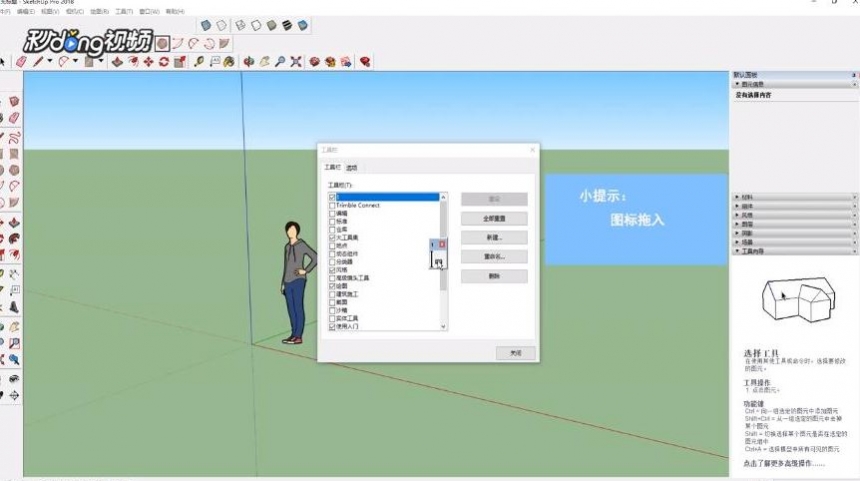Open dropdown arrow beside Arc tool

point(76,61)
